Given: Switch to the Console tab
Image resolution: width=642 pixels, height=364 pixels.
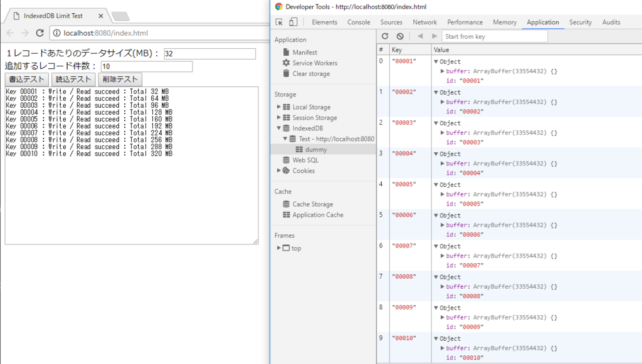Looking at the screenshot, I should (359, 22).
